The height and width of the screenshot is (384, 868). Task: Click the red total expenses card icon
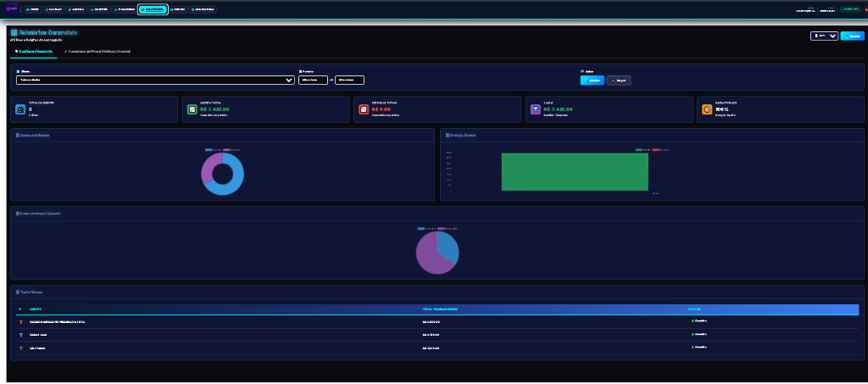tap(364, 109)
